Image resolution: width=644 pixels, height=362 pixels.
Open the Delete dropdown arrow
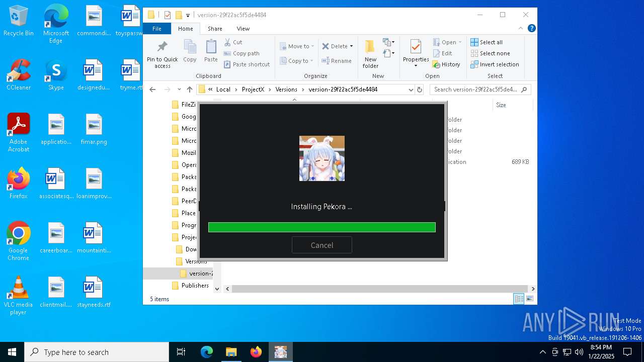pyautogui.click(x=351, y=46)
